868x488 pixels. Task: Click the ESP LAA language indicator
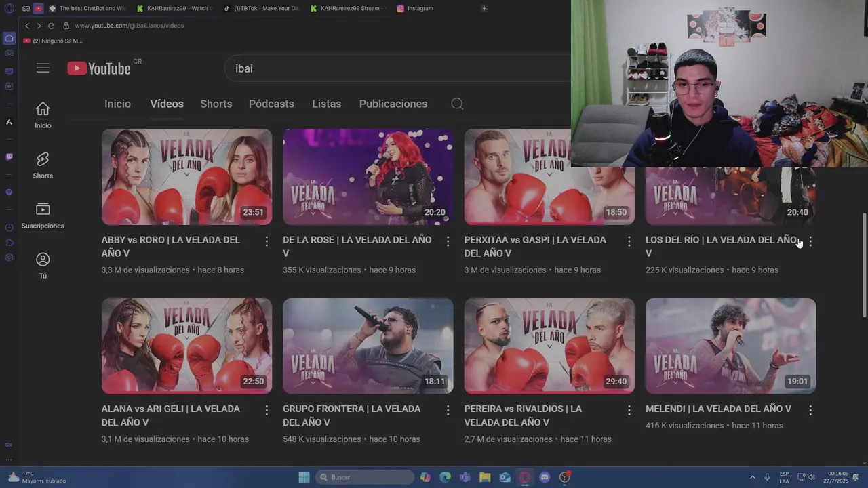point(784,477)
